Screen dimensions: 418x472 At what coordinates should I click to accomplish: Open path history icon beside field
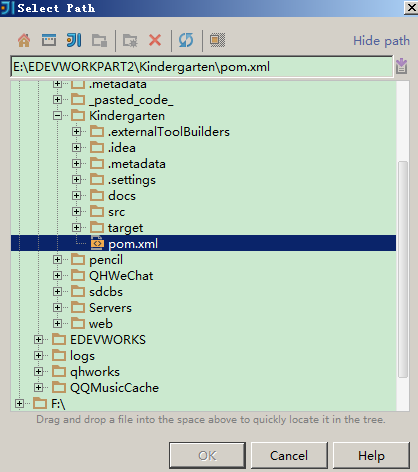[x=402, y=66]
